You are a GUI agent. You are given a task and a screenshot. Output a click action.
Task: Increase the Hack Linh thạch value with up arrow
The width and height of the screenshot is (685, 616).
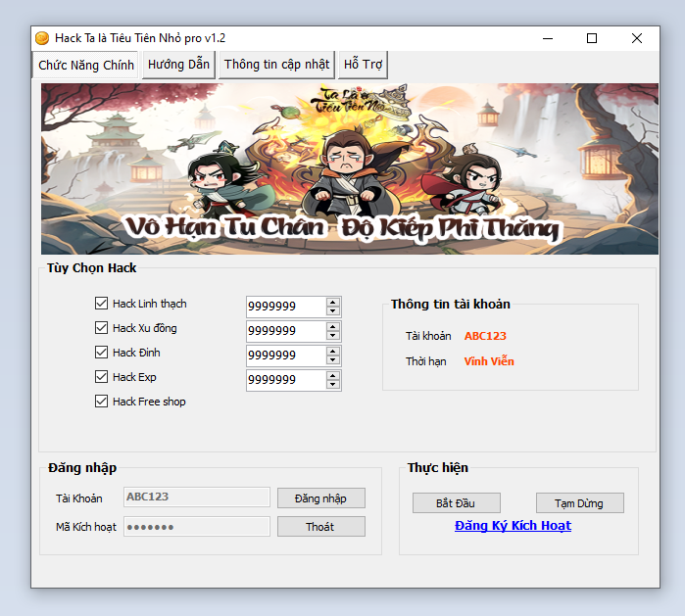click(333, 302)
